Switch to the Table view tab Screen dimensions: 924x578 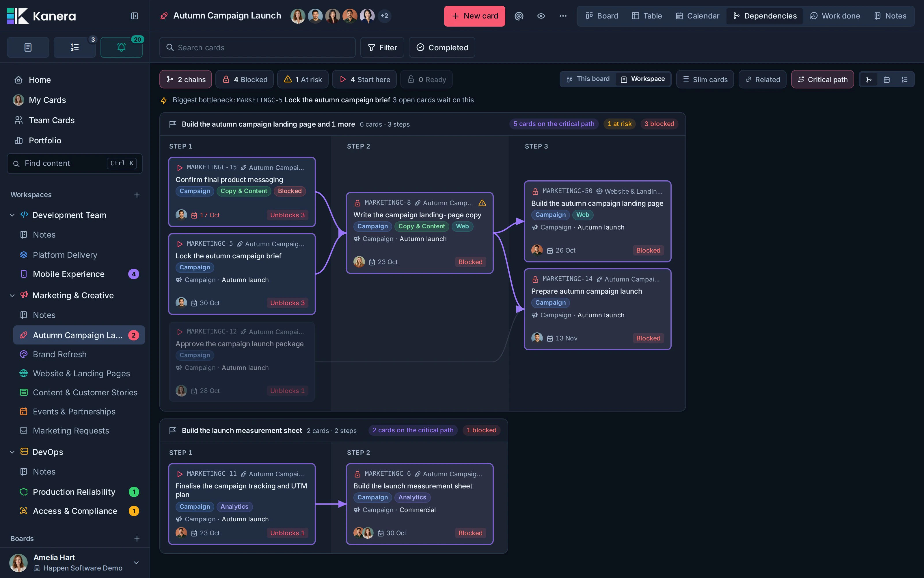tap(647, 16)
